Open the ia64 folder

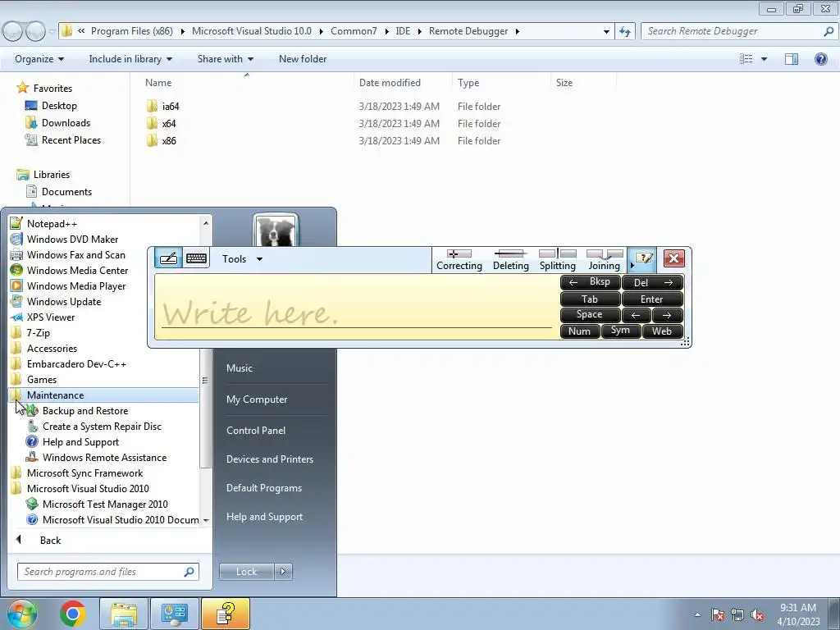[x=171, y=106]
